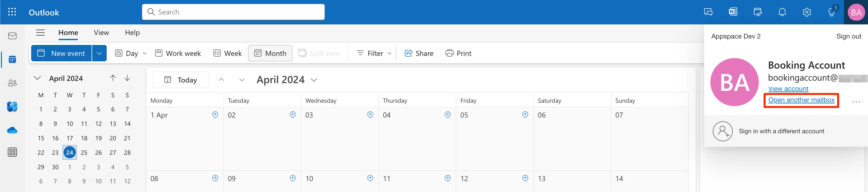Click the Outlook title text

tap(44, 13)
